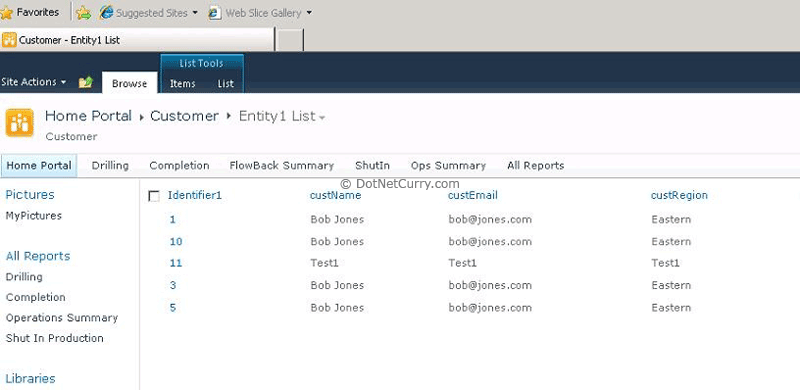The height and width of the screenshot is (390, 800).
Task: Click Eastern in identifier 5 row
Action: [671, 308]
